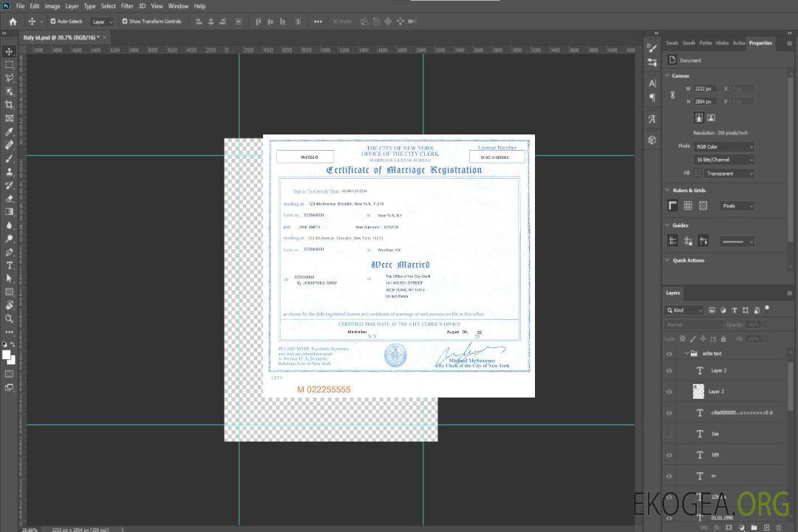
Task: Click the canvas width W field
Action: click(705, 89)
